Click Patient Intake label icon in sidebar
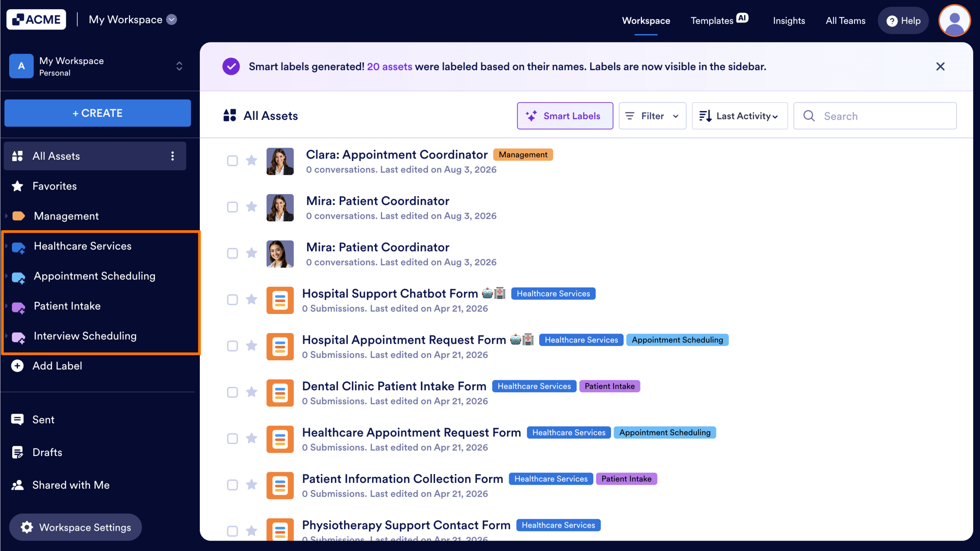 click(x=19, y=307)
